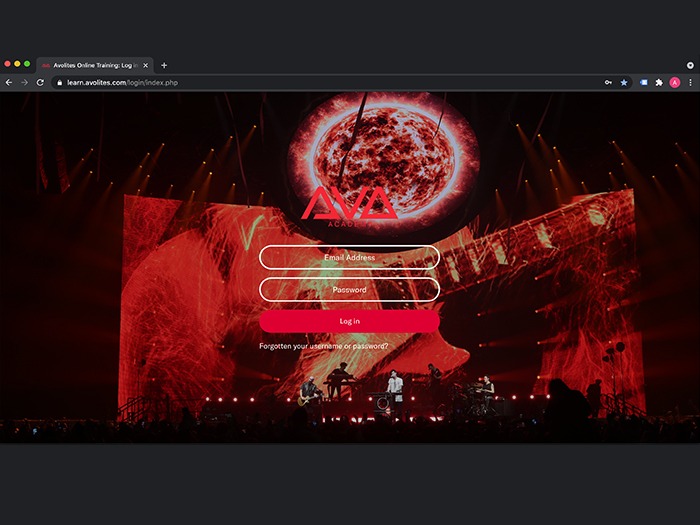This screenshot has width=700, height=525.
Task: Open the tab search dropdown button
Action: point(690,65)
